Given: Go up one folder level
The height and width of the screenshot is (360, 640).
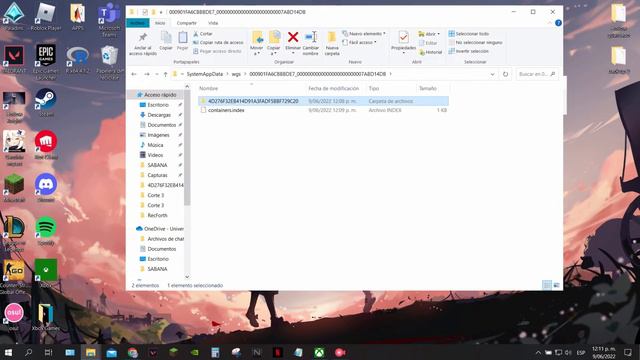Looking at the screenshot, I should click(165, 74).
